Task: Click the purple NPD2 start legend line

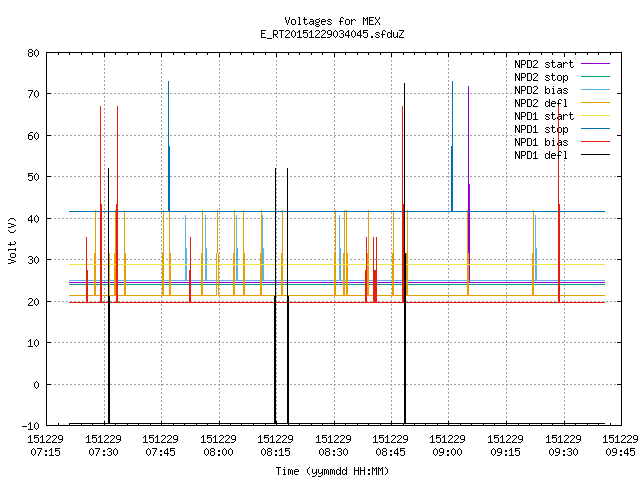Action: (x=596, y=64)
